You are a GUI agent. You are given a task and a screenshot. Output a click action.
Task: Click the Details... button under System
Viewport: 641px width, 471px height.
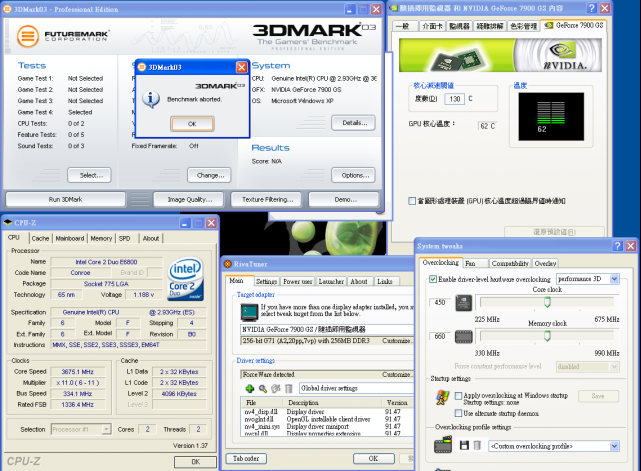pos(354,123)
